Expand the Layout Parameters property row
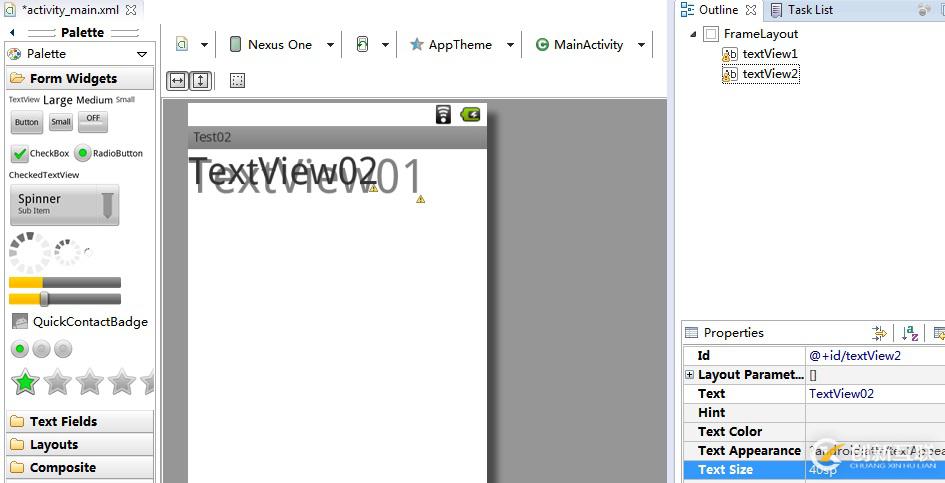The height and width of the screenshot is (483, 945). coord(689,375)
